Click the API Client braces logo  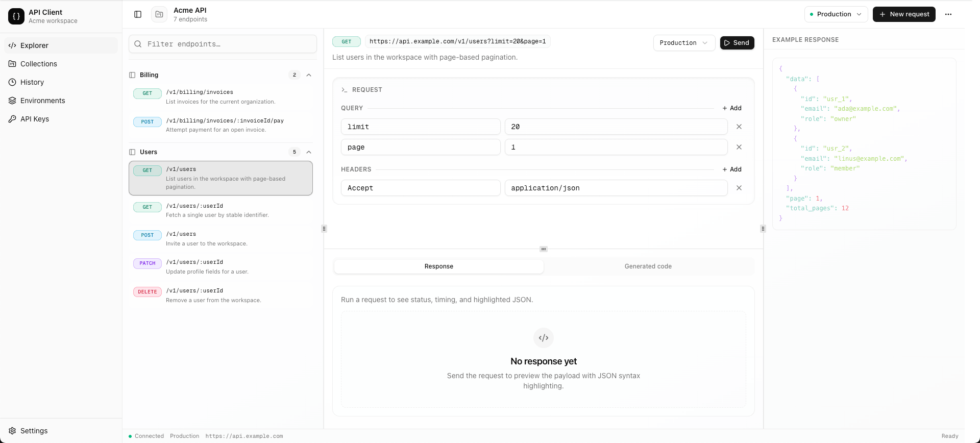pos(16,16)
